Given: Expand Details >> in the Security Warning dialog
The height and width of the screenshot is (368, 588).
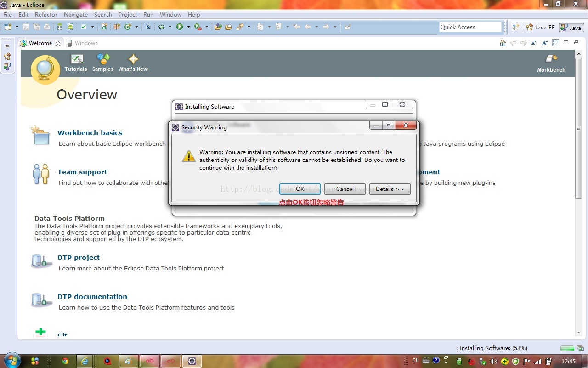Looking at the screenshot, I should (390, 189).
